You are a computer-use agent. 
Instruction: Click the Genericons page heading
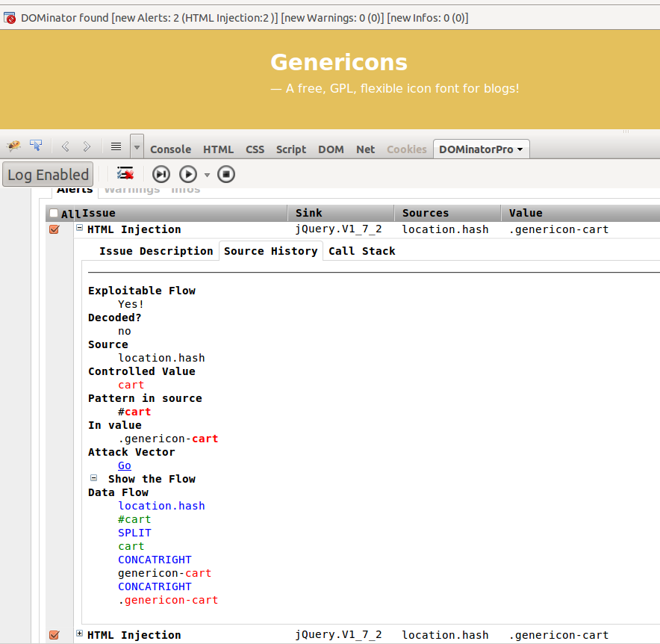339,62
